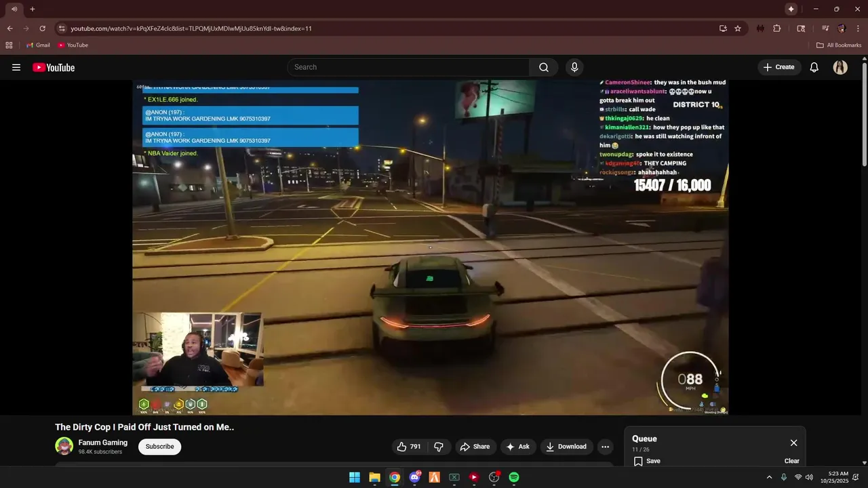
Task: Open the Chrome apps grid shortcut
Action: coord(9,45)
